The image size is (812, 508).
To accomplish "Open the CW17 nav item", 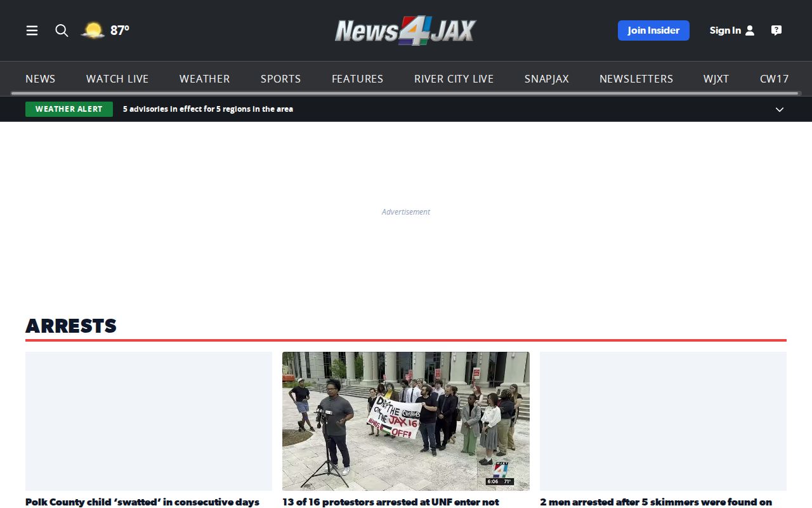I will 774,79.
